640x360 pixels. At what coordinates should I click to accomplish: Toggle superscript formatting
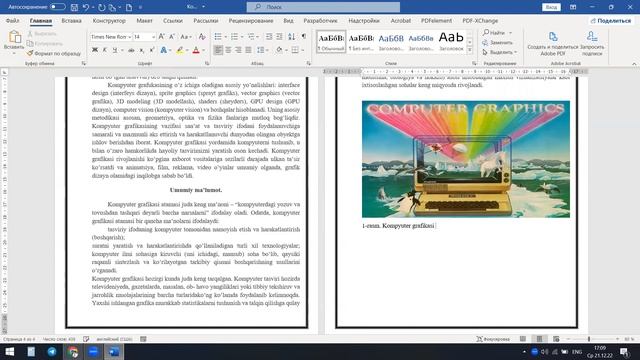[152, 50]
